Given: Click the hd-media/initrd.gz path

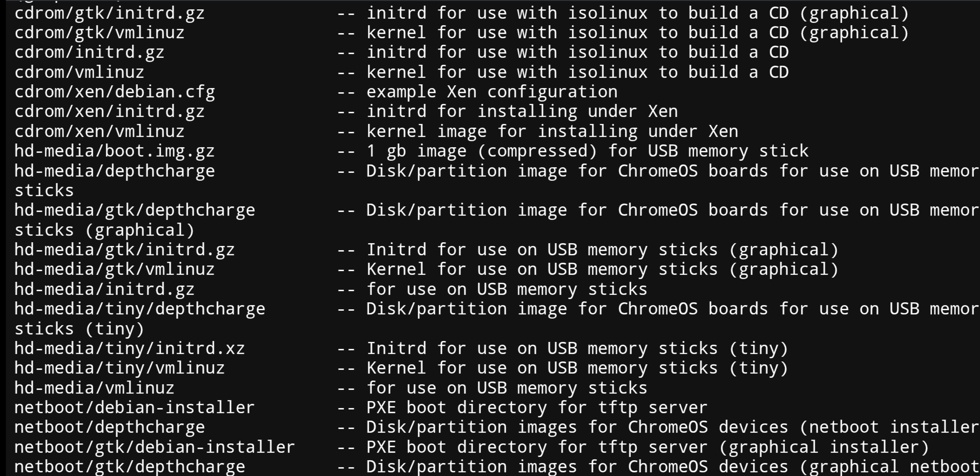Looking at the screenshot, I should tap(104, 289).
